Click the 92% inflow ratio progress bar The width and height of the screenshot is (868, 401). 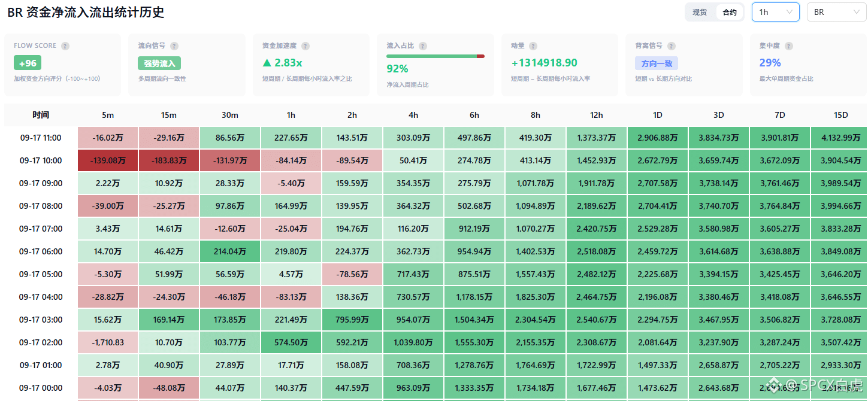[x=435, y=56]
